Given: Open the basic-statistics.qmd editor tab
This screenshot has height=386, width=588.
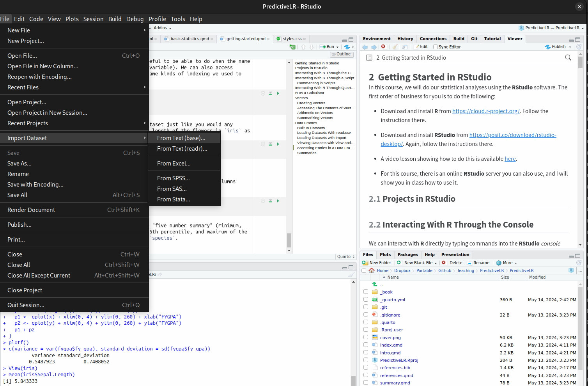Looking at the screenshot, I should 190,39.
